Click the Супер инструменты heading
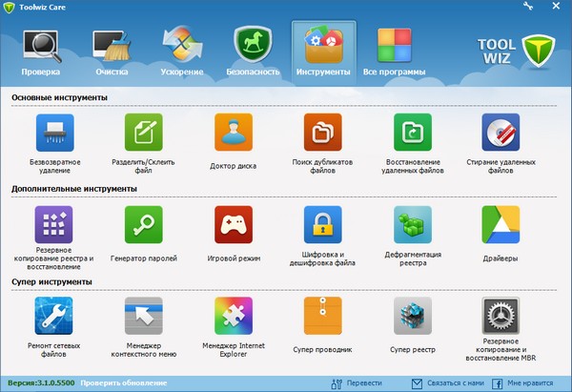The image size is (572, 392). (x=51, y=281)
